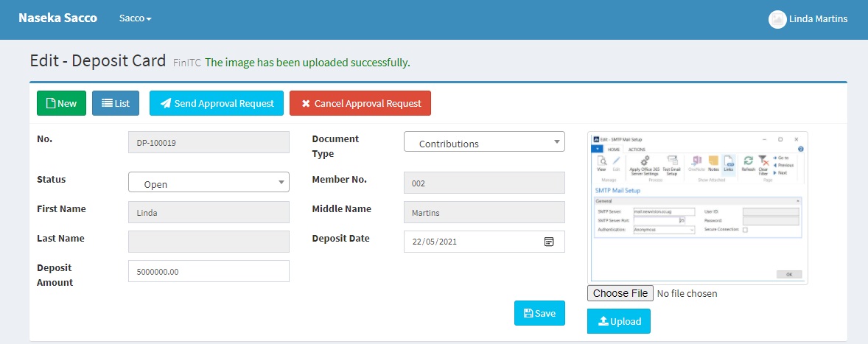868x344 pixels.
Task: Click the No. field showing DP-100019
Action: click(209, 142)
